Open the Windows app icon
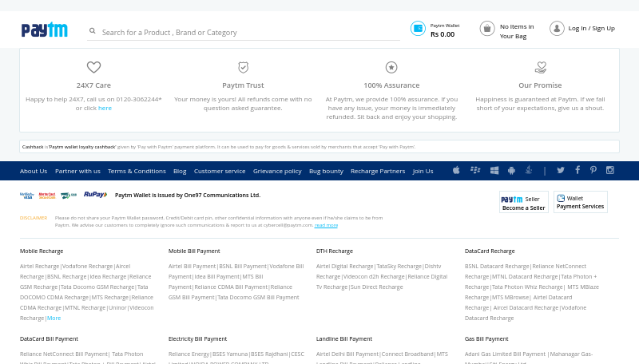The image size is (639, 364). point(494,171)
